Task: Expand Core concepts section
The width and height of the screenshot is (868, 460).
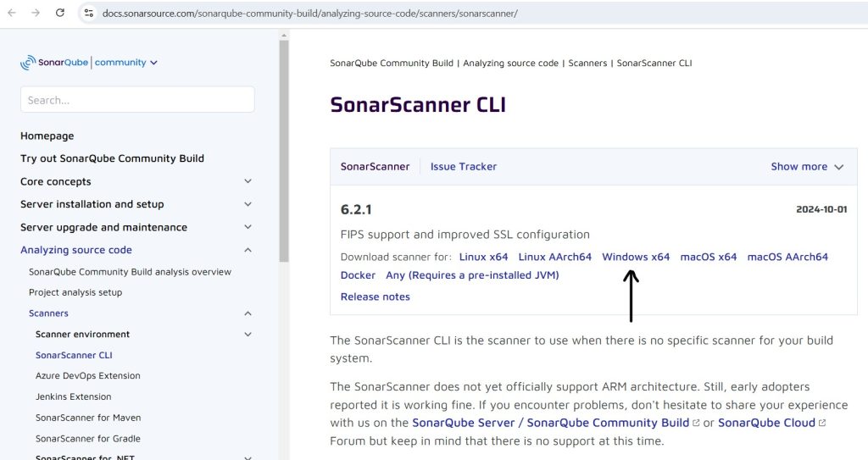Action: coord(248,181)
